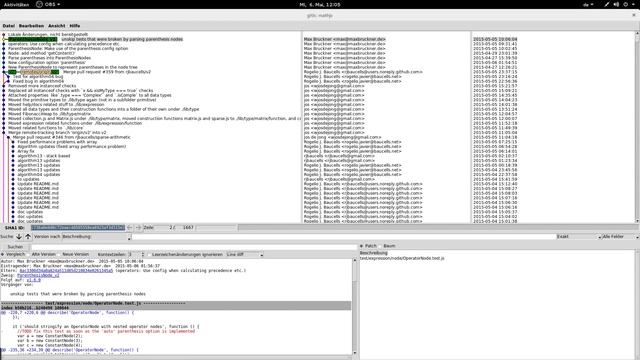Select the Neue Version radio button

point(72,254)
